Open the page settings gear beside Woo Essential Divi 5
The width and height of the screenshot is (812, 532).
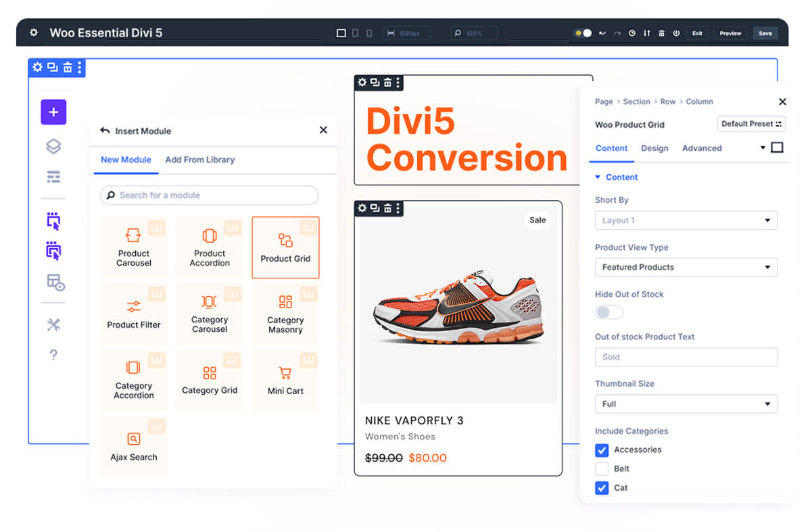tap(34, 32)
